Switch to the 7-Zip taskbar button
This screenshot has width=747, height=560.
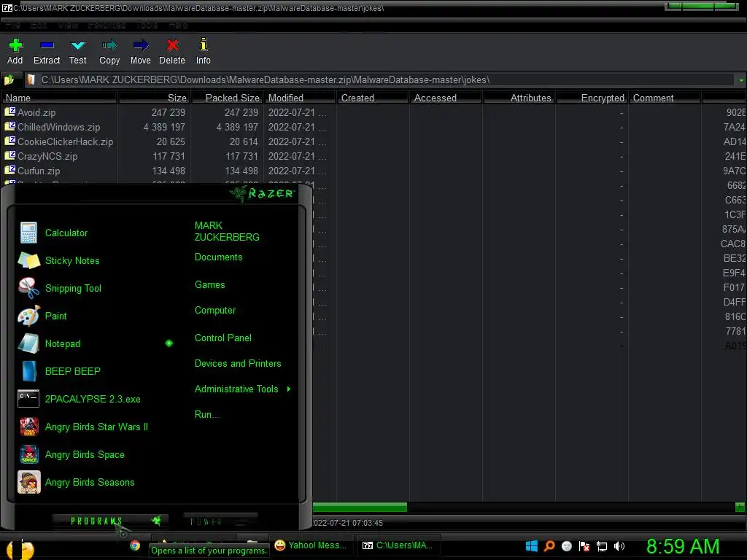click(x=398, y=545)
